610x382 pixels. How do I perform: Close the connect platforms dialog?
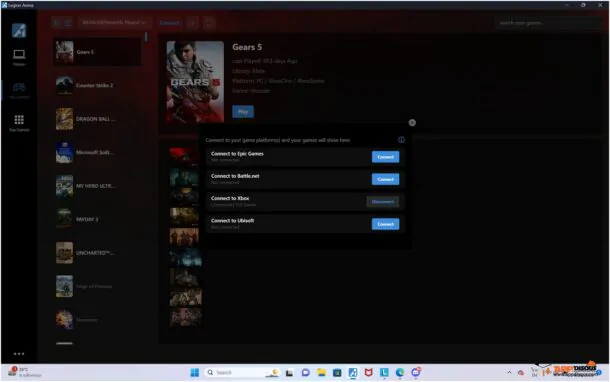(412, 123)
